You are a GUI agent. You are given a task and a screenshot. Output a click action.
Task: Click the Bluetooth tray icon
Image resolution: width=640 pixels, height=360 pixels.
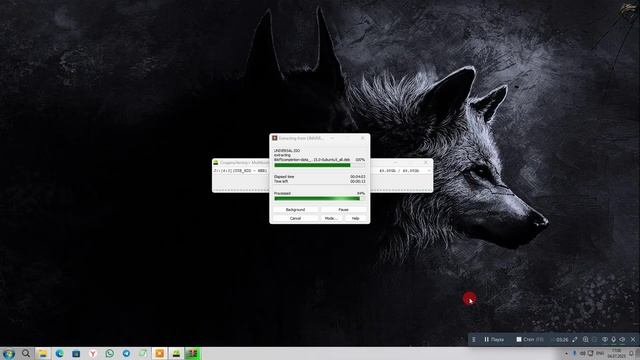(575, 353)
